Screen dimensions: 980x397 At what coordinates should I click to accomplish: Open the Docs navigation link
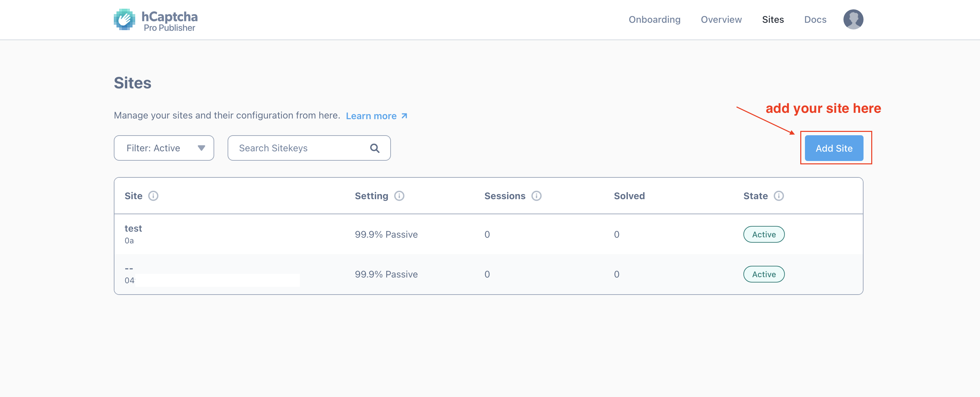tap(815, 19)
